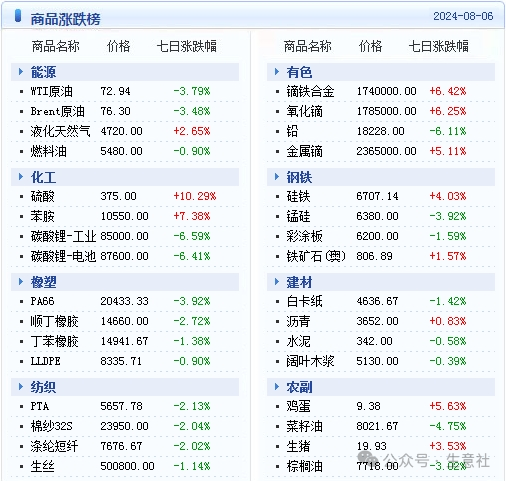
Task: Click the 鸡蛋 change value +5.63%
Action: coord(448,406)
